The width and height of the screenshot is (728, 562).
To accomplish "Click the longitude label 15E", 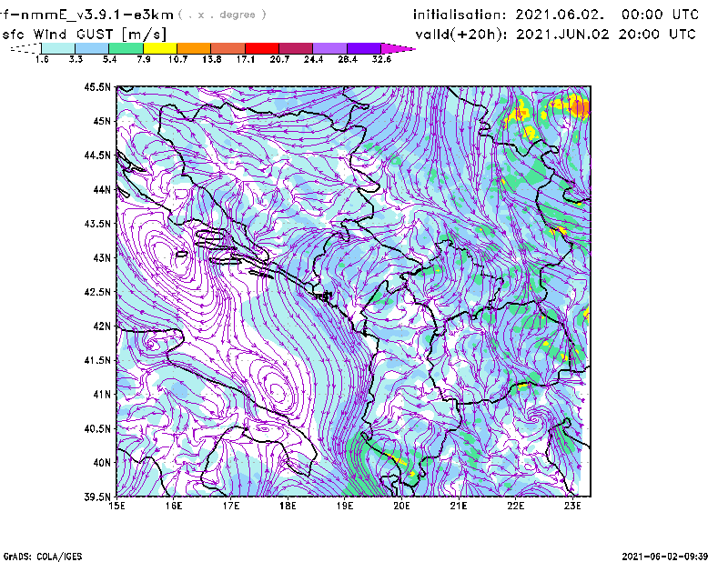I will pyautogui.click(x=116, y=506).
